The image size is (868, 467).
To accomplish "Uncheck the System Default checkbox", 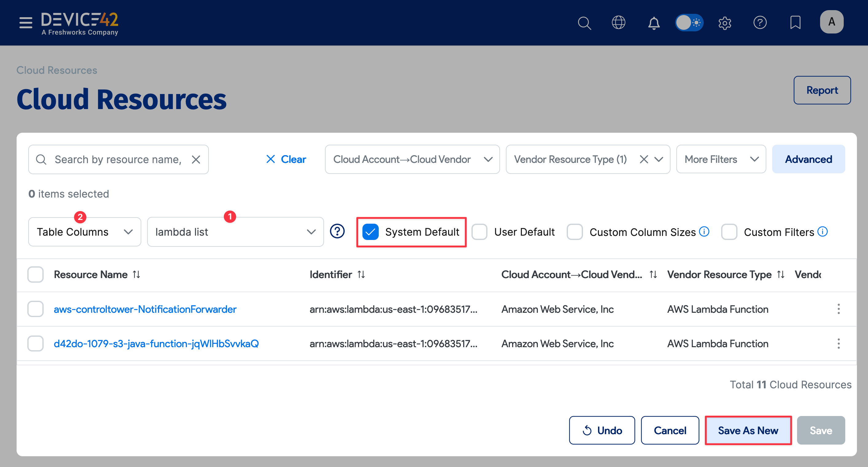I will (371, 231).
